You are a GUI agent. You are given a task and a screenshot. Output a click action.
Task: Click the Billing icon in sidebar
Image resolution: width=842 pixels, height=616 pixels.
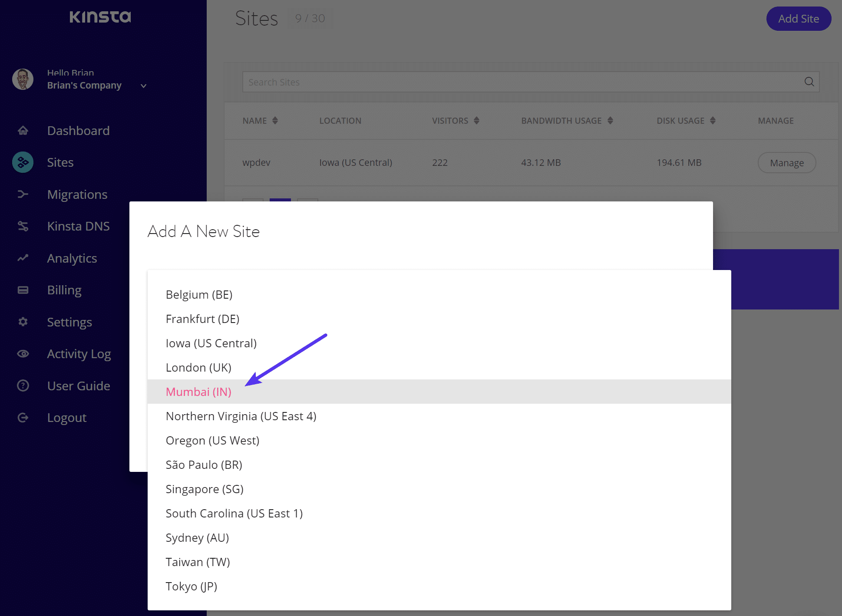point(23,290)
